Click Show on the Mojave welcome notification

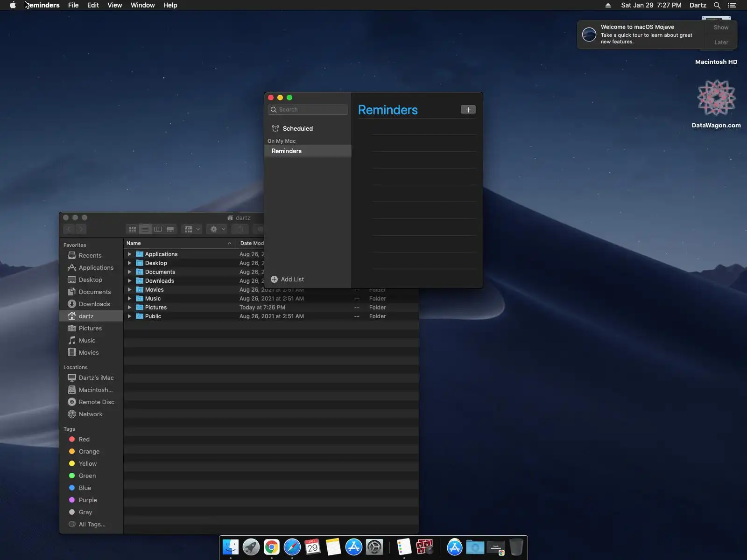click(x=721, y=28)
